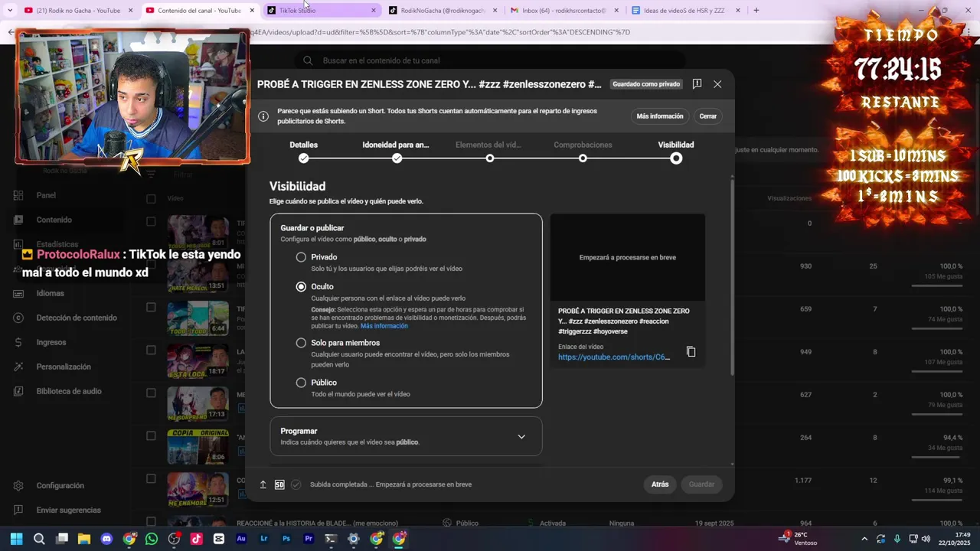Open Más información link under Oculto advice
The width and height of the screenshot is (980, 551).
(384, 326)
